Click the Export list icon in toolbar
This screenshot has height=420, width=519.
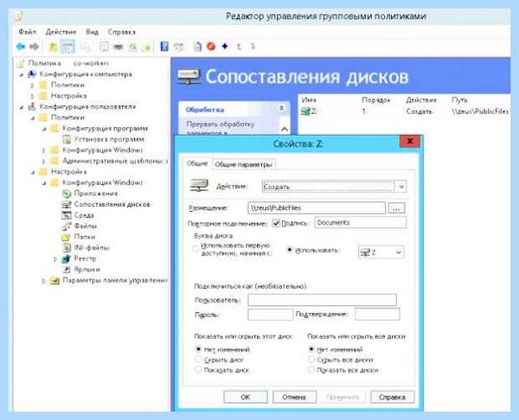(146, 47)
